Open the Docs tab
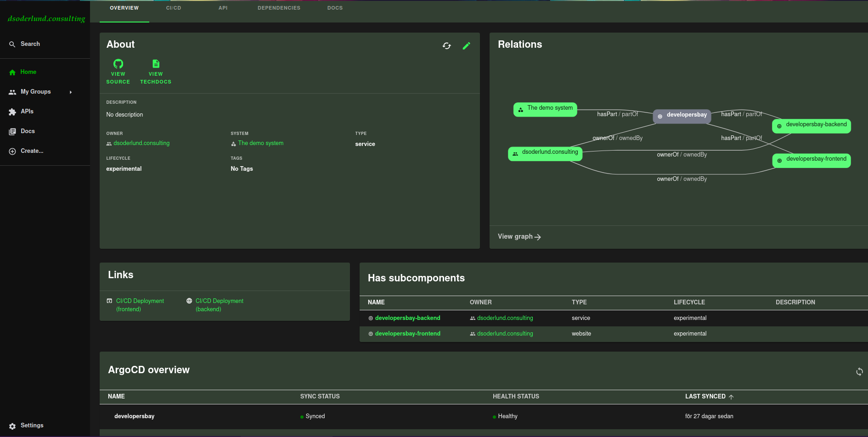Screen dimensions: 868x437 pos(335,8)
